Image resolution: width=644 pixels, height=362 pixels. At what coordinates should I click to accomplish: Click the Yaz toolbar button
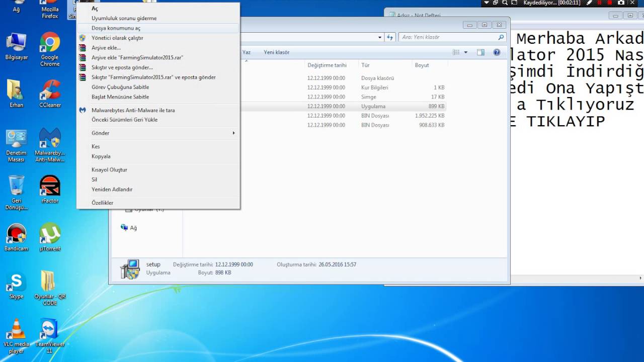247,52
